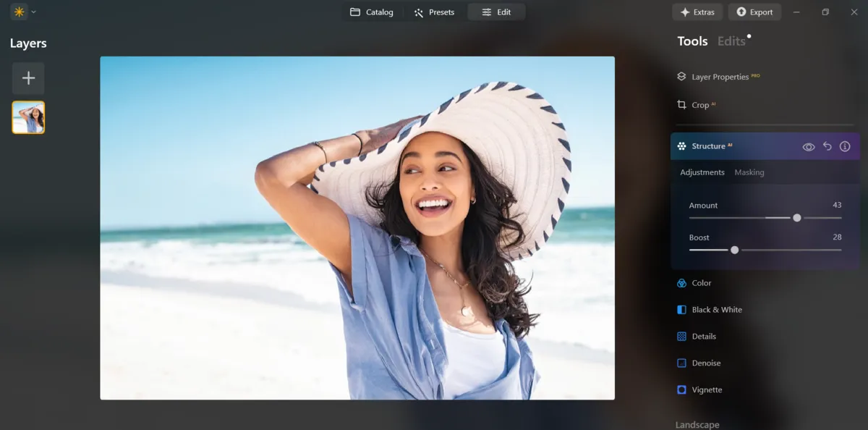Switch to the Catalog tab
Screen dimensions: 868x430
(373, 12)
